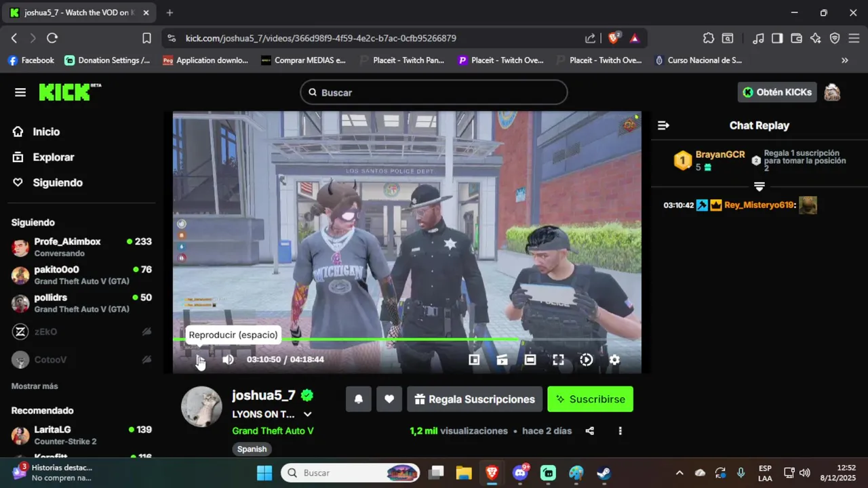Click the KICK logo

coord(70,92)
